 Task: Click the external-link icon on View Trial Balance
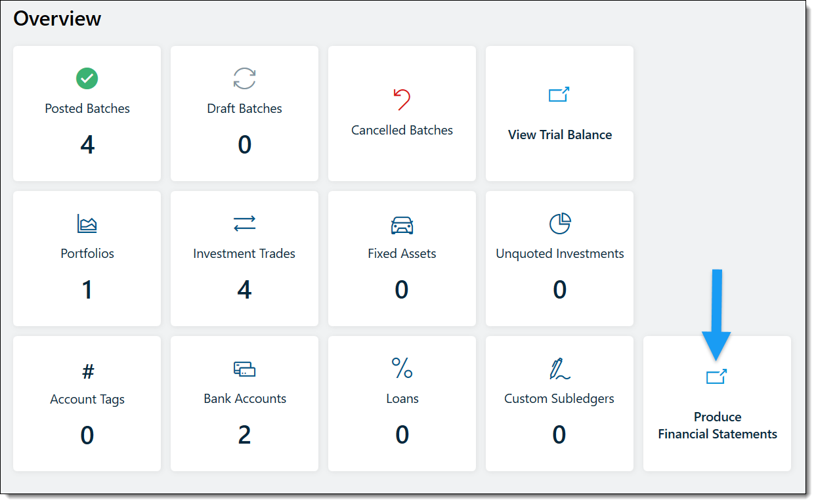click(559, 94)
